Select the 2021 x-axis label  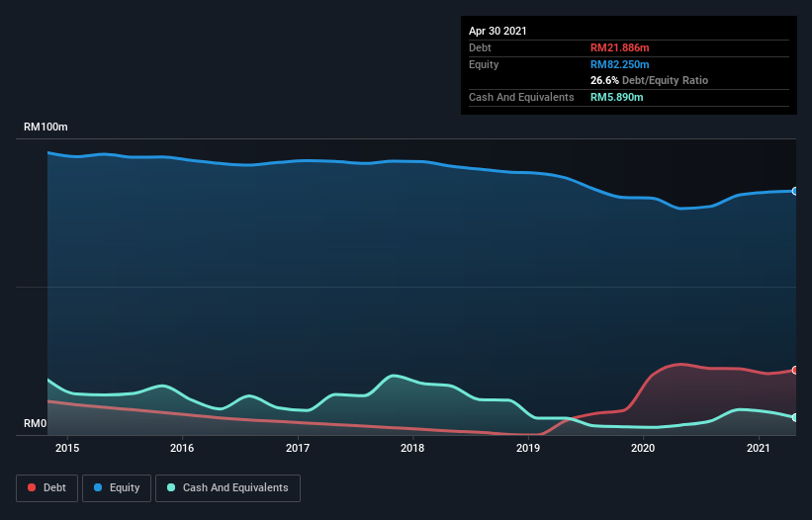coord(759,449)
